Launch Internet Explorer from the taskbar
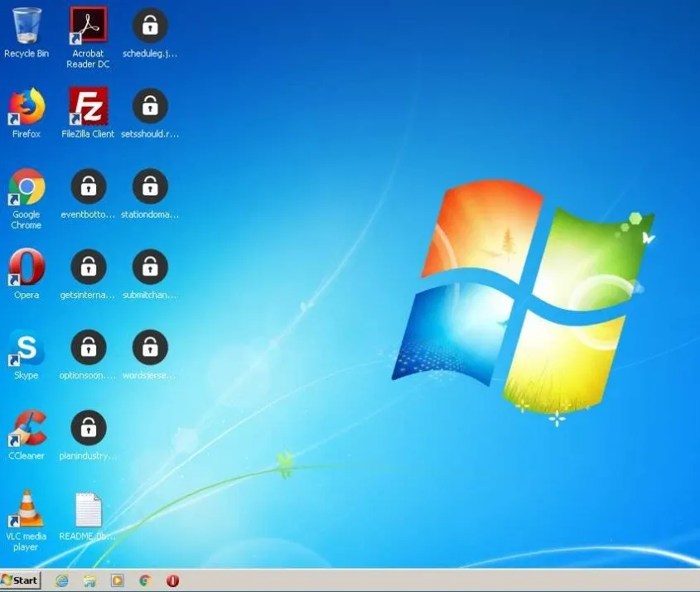This screenshot has height=592, width=700. [61, 580]
